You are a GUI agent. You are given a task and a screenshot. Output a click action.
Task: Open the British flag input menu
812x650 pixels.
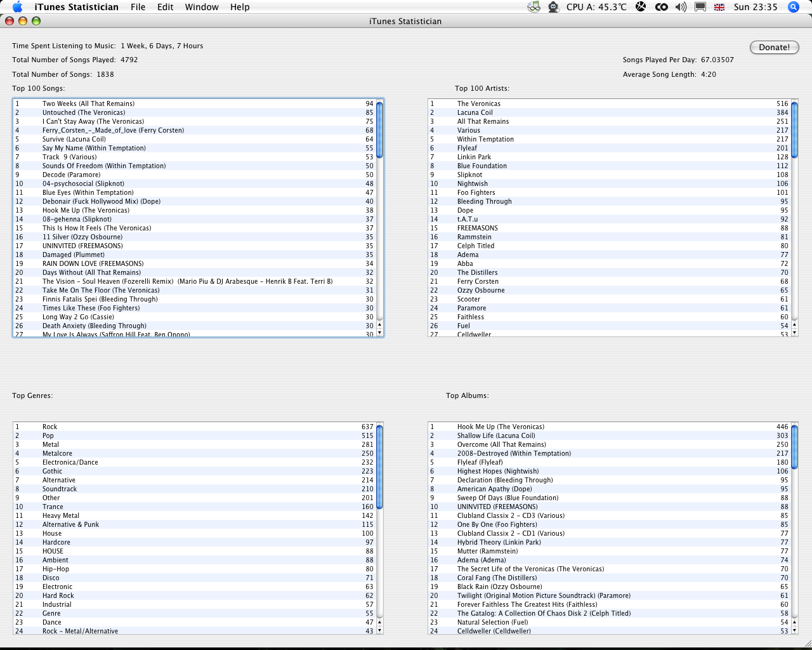point(719,7)
